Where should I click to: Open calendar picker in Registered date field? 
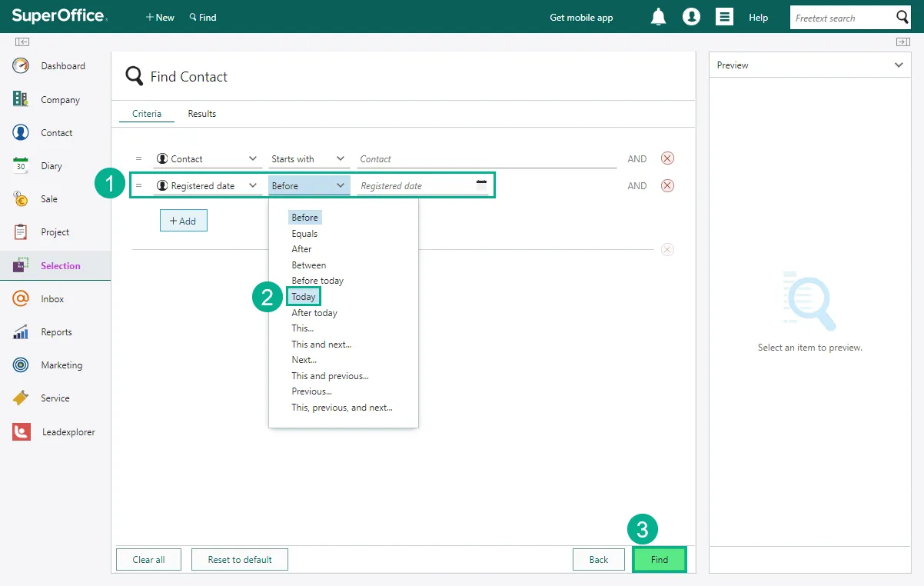click(481, 185)
